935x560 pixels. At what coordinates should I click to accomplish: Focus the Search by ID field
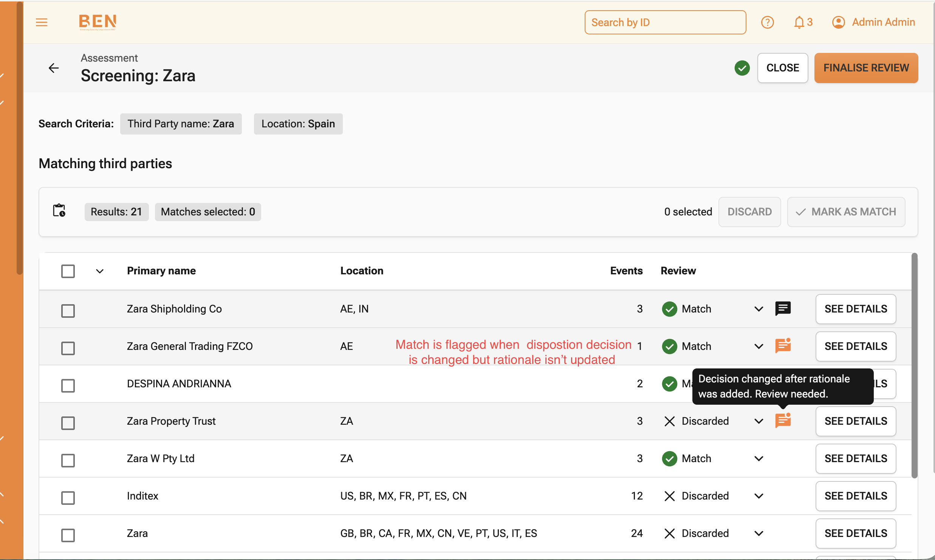pos(665,22)
